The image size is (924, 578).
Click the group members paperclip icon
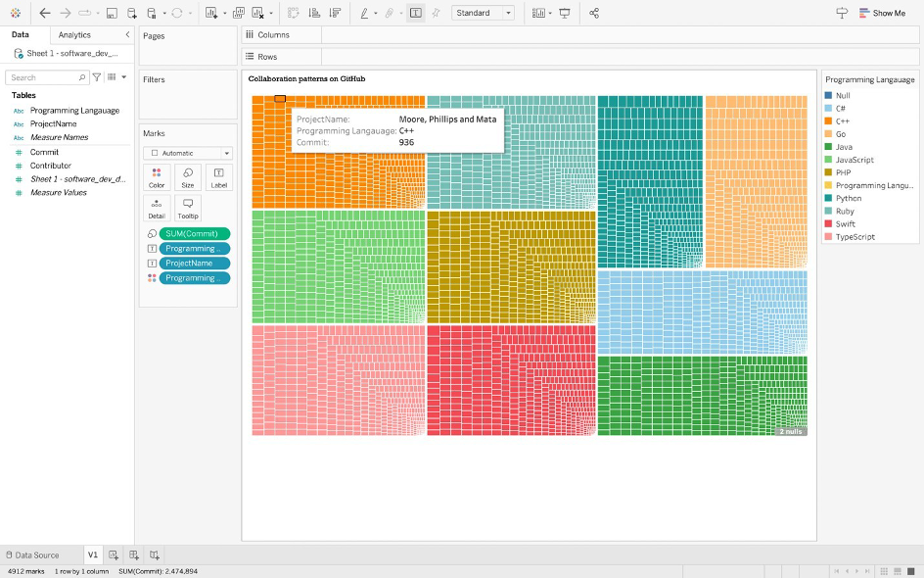[390, 13]
